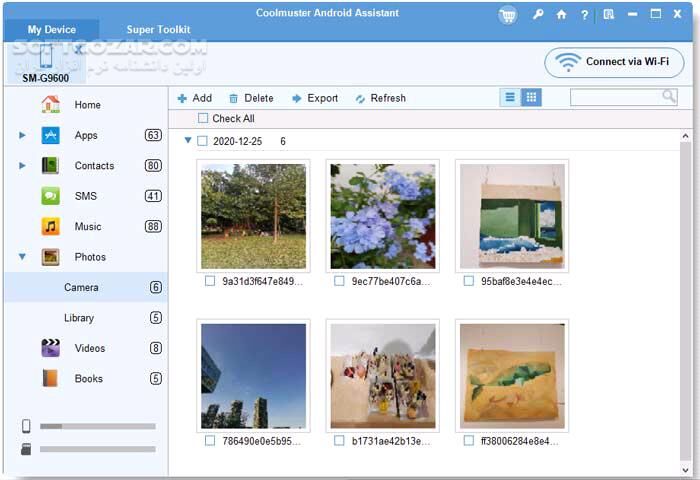700x480 pixels.
Task: Switch to list view icon
Action: (x=510, y=97)
